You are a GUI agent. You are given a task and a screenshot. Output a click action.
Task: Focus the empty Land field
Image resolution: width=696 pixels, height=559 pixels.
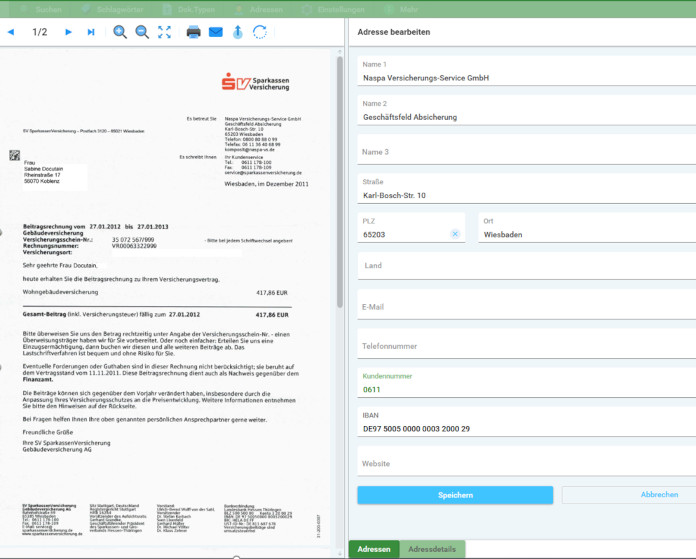click(x=526, y=266)
